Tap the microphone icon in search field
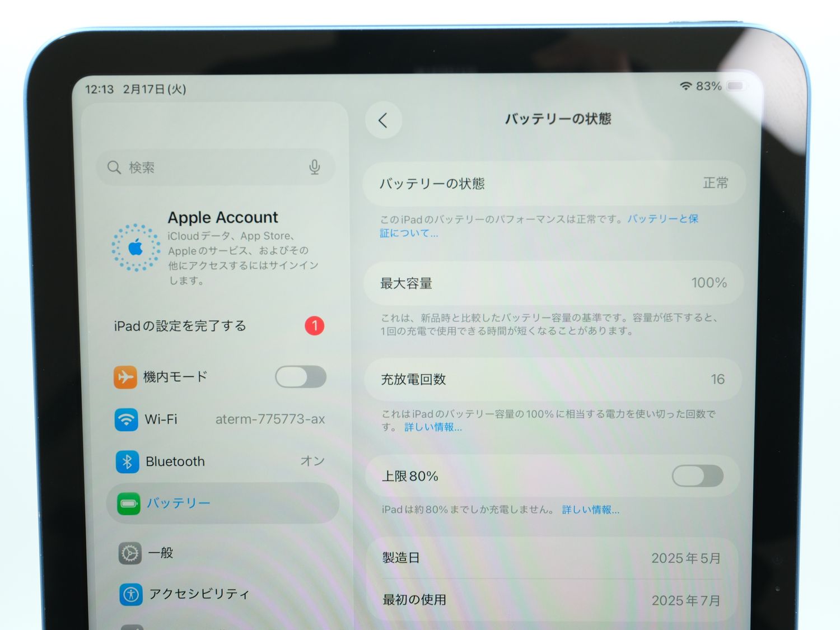This screenshot has width=840, height=630. [x=315, y=167]
